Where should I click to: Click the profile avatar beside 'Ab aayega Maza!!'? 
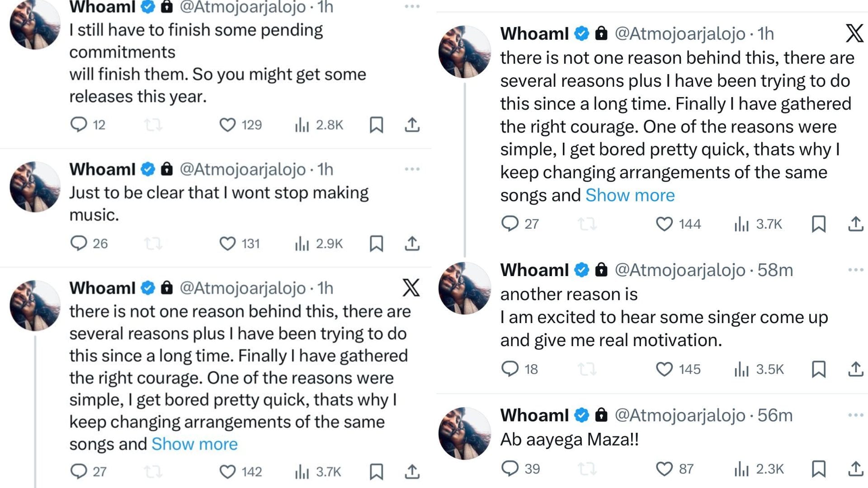pyautogui.click(x=464, y=433)
